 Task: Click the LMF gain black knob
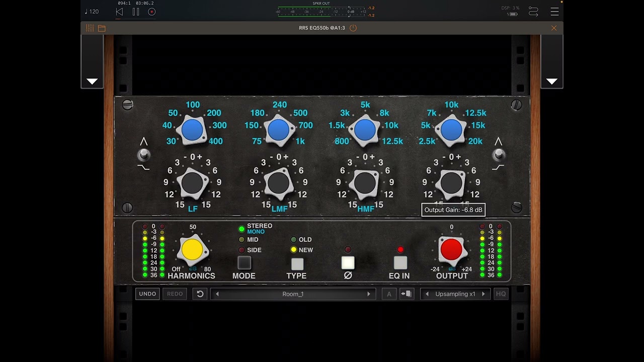point(278,184)
